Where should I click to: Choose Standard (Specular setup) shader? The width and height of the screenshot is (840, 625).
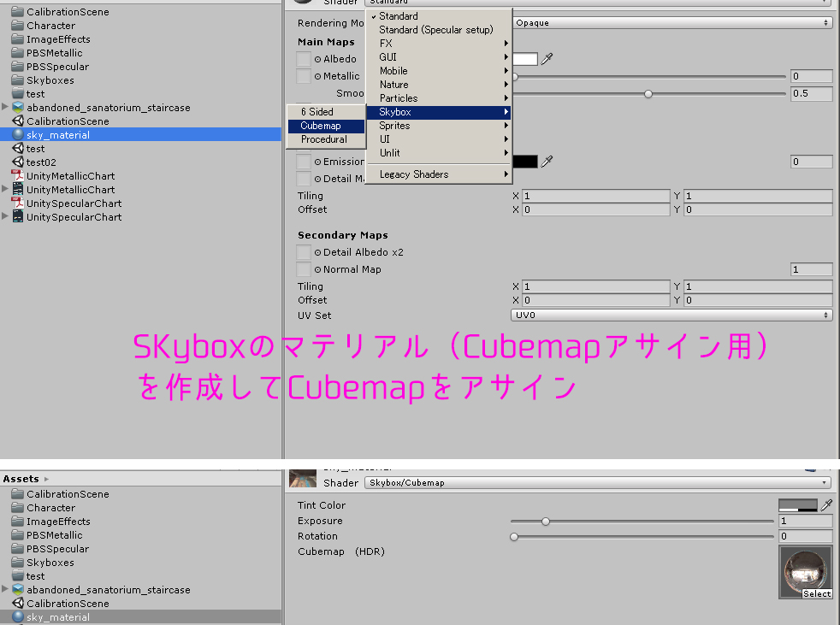click(x=440, y=30)
